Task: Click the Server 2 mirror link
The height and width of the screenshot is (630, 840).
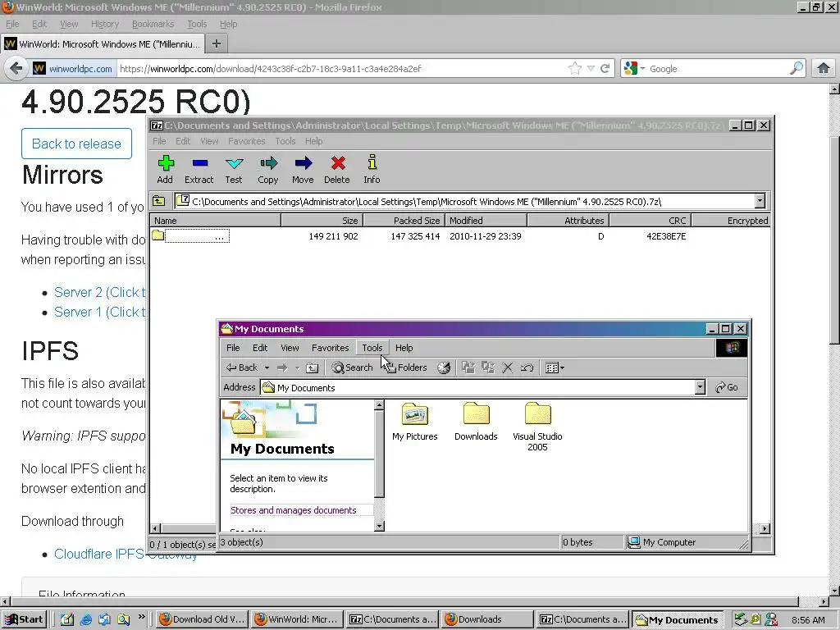Action: 99,293
